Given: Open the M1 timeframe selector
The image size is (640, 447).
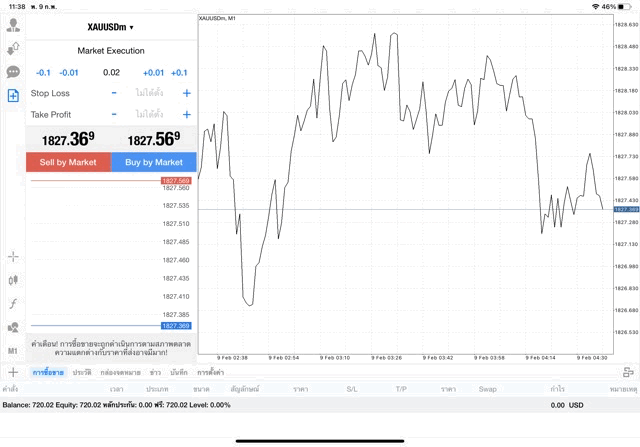Looking at the screenshot, I should coord(13,351).
